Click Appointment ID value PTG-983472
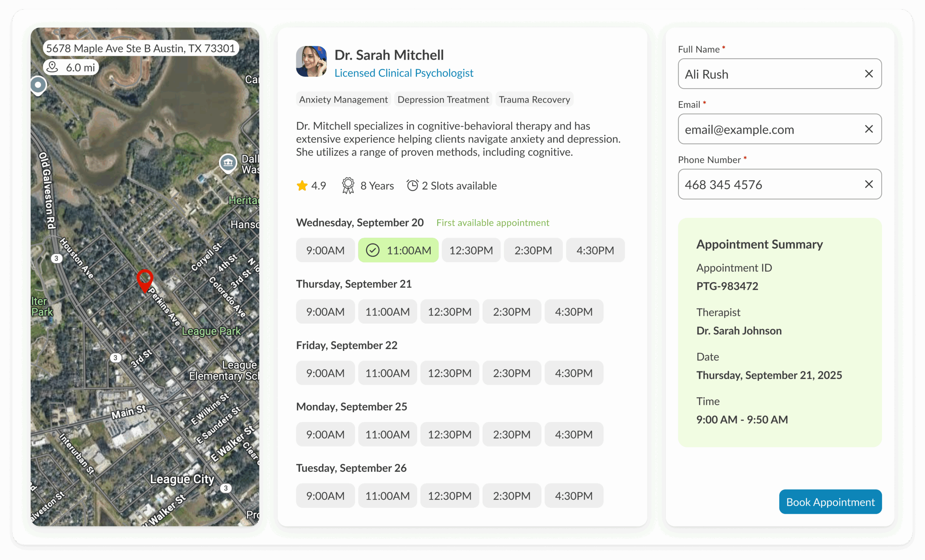 click(727, 286)
